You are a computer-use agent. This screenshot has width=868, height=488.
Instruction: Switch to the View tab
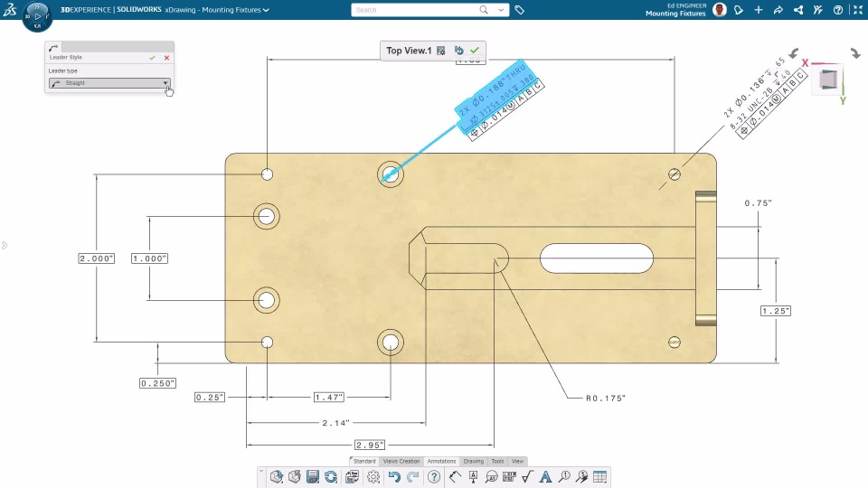coord(517,461)
